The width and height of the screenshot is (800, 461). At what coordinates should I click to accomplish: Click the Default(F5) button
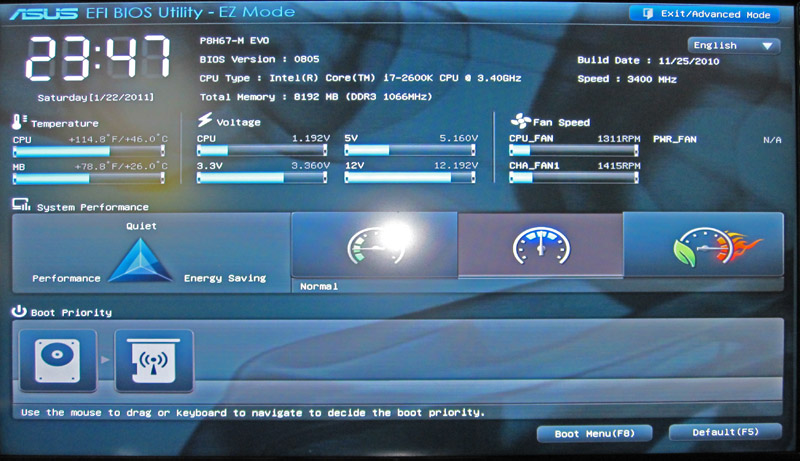(725, 432)
